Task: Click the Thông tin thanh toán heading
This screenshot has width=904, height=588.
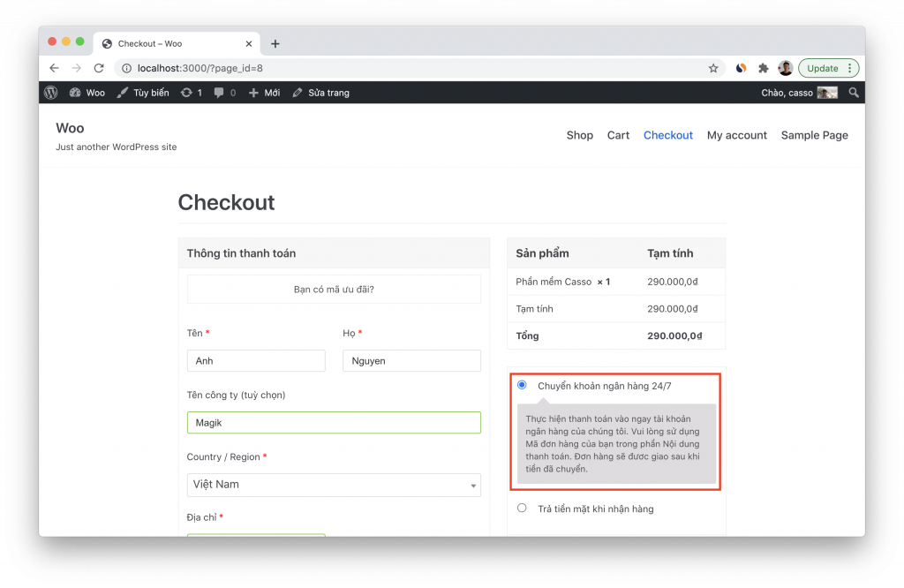Action: pos(241,253)
